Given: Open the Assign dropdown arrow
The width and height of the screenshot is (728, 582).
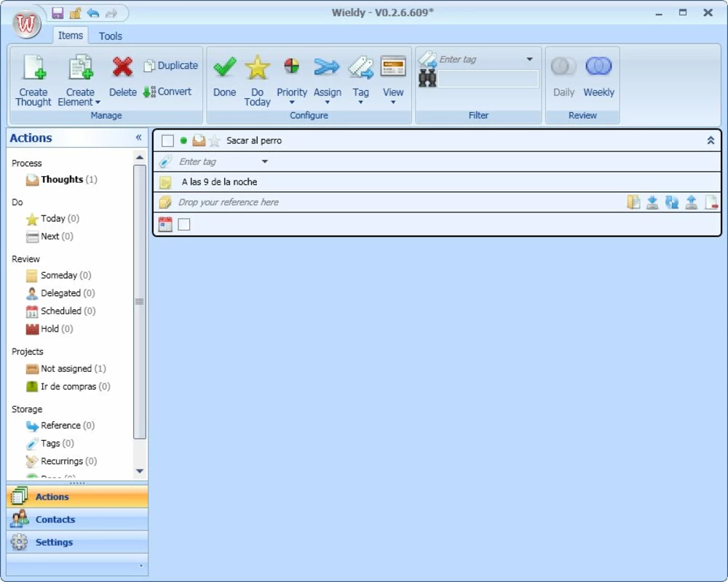Looking at the screenshot, I should pyautogui.click(x=328, y=103).
